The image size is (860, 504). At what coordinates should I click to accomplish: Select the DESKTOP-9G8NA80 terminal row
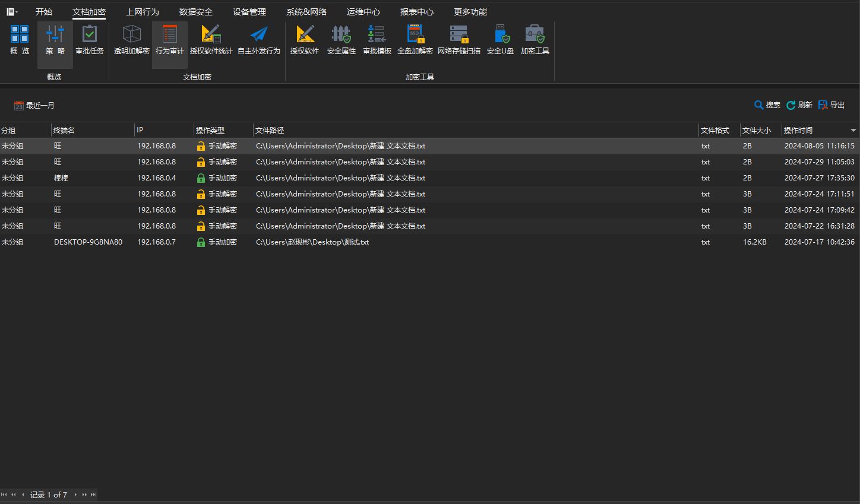click(x=430, y=242)
